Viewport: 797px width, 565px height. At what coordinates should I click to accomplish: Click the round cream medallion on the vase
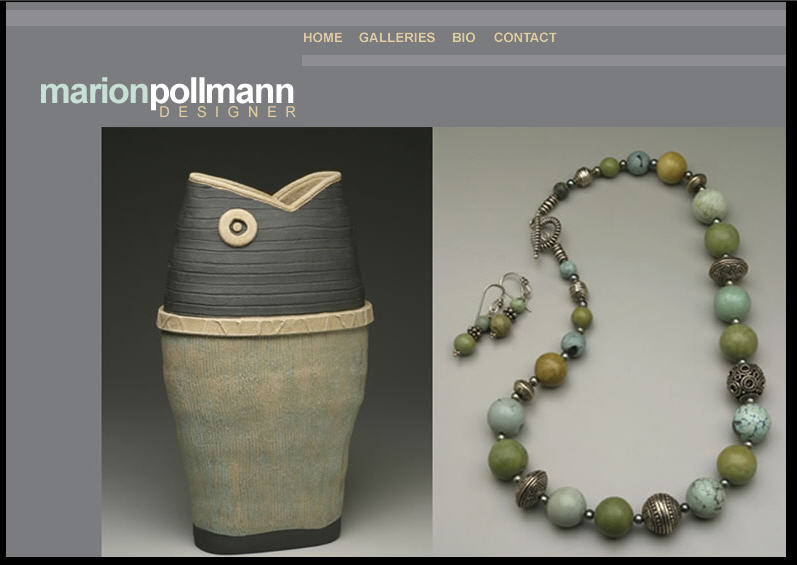pos(237,227)
